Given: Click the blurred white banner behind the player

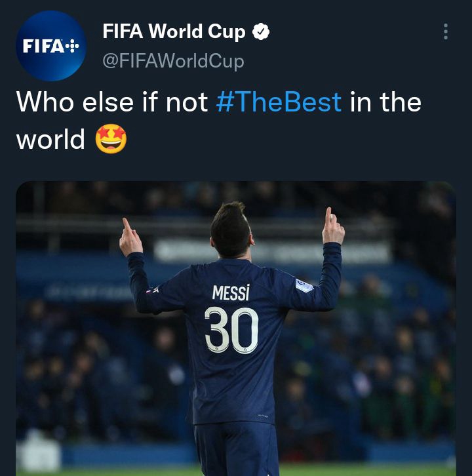Looking at the screenshot, I should (x=271, y=252).
